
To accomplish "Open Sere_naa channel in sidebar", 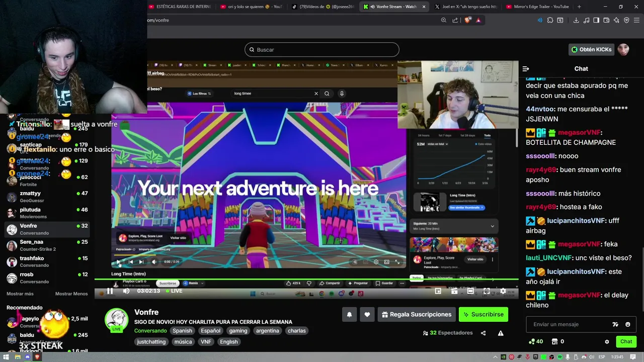I will [47, 245].
